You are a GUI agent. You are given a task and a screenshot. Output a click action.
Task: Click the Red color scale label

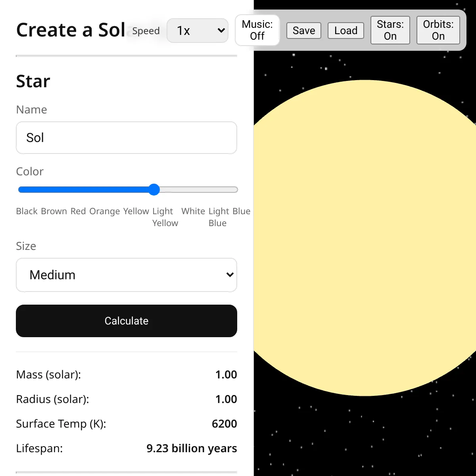[78, 211]
